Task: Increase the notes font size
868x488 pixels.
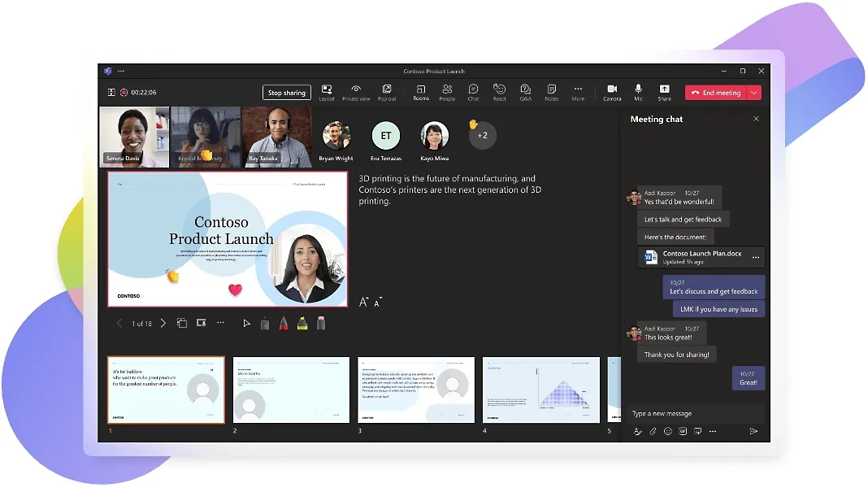Action: (x=363, y=302)
